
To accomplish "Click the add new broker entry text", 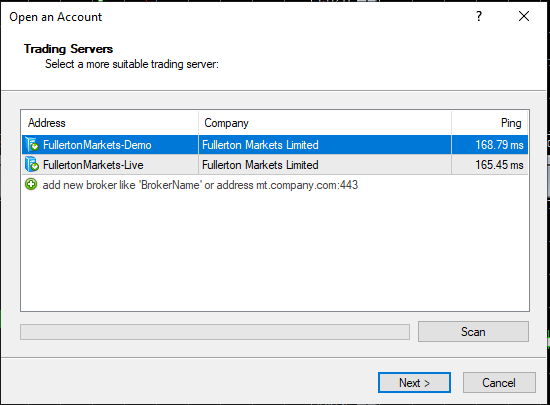I will pos(200,185).
